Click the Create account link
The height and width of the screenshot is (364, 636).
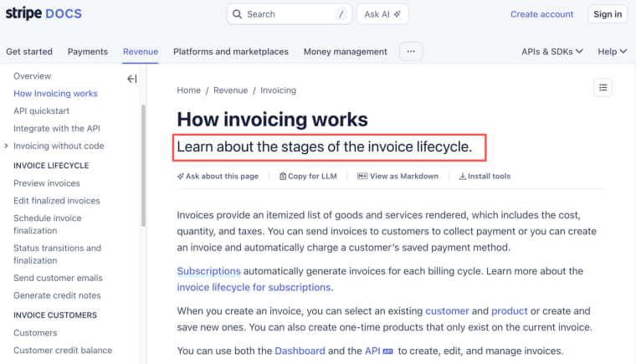tap(542, 14)
